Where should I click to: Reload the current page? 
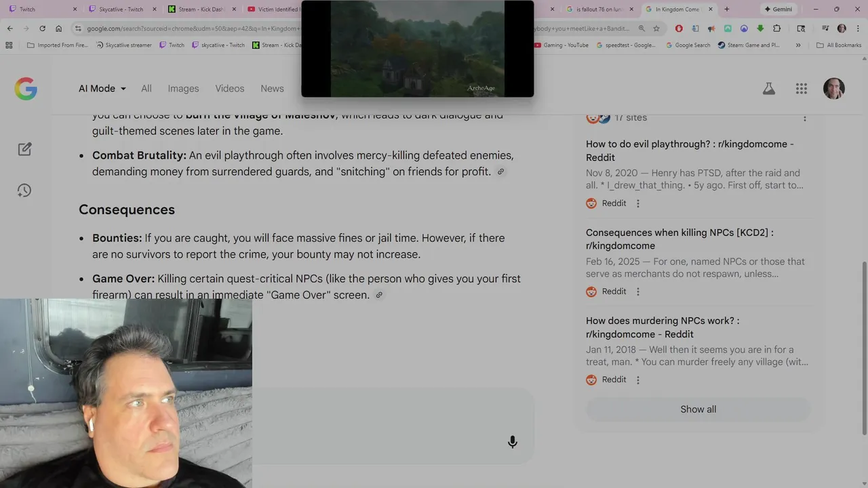[42, 28]
